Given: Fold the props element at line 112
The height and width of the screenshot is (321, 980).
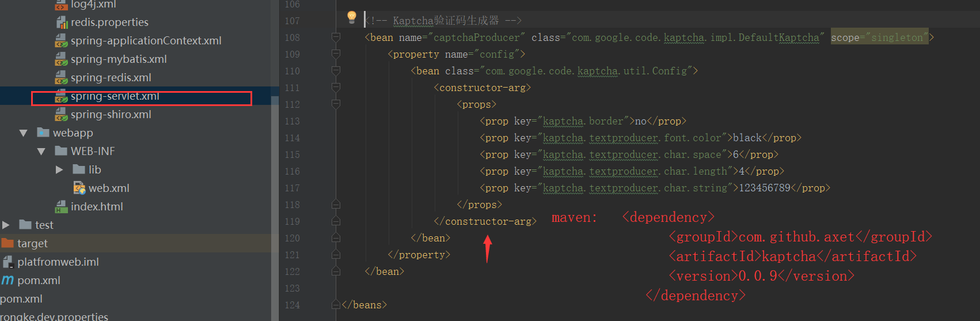Looking at the screenshot, I should (336, 104).
